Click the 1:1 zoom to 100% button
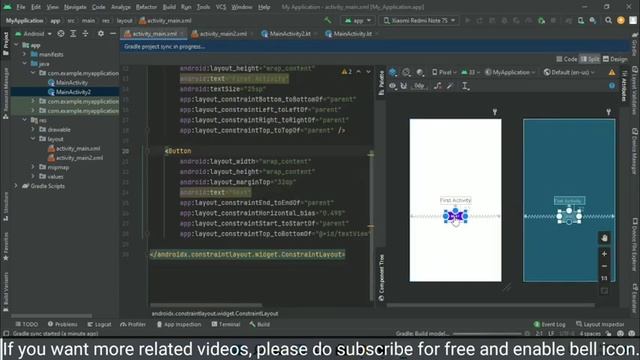Image resolution: width=640 pixels, height=360 pixels. [x=604, y=278]
